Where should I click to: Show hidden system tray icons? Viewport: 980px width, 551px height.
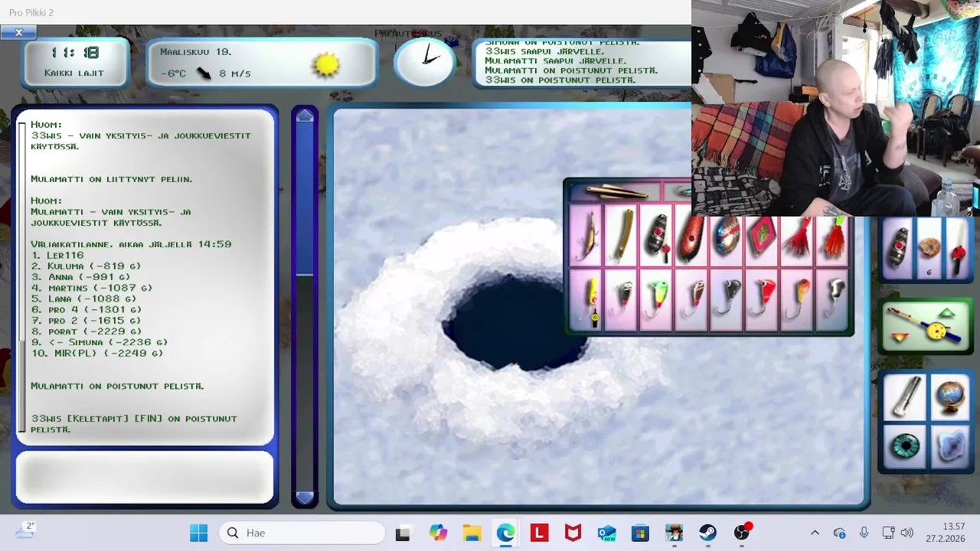pyautogui.click(x=815, y=533)
